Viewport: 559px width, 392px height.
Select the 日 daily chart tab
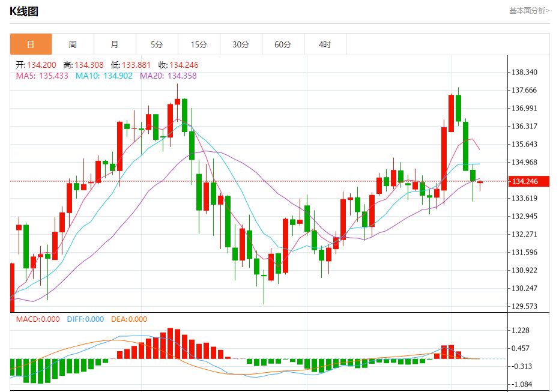click(x=31, y=44)
